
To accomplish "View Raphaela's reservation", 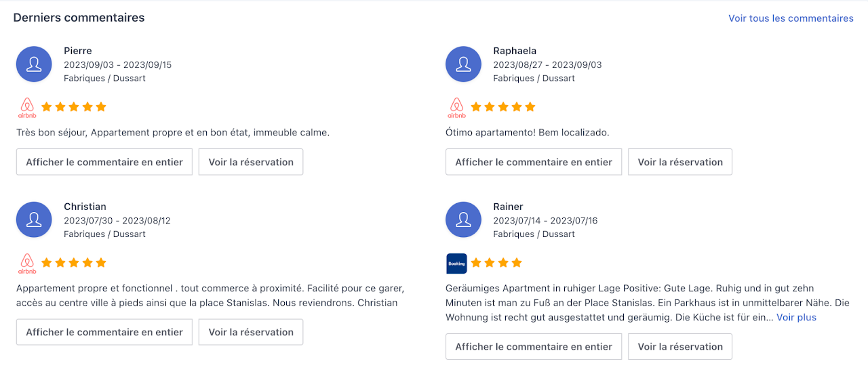I will (680, 162).
